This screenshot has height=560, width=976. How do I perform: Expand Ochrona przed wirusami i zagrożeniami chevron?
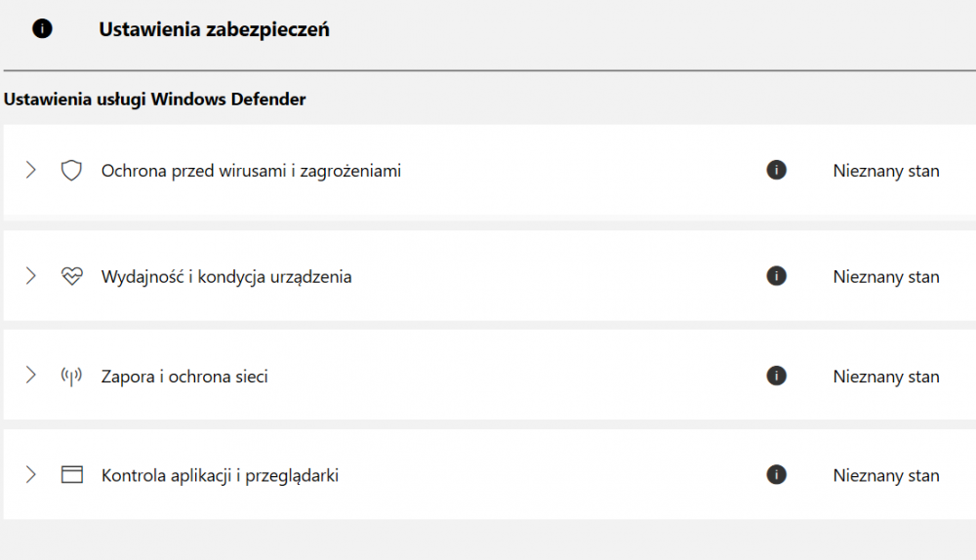[x=30, y=171]
